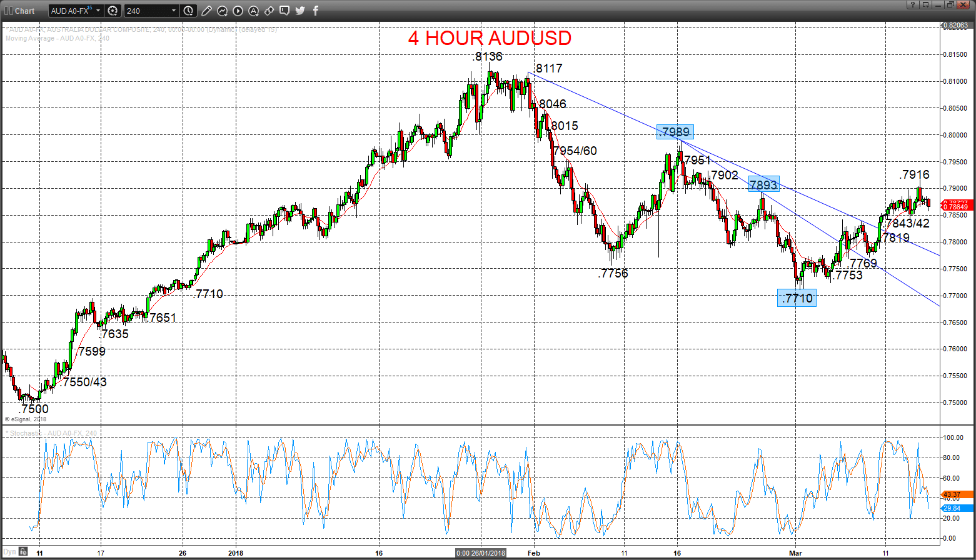Select the highlighted .7893 price label
The height and width of the screenshot is (560, 976).
point(763,184)
